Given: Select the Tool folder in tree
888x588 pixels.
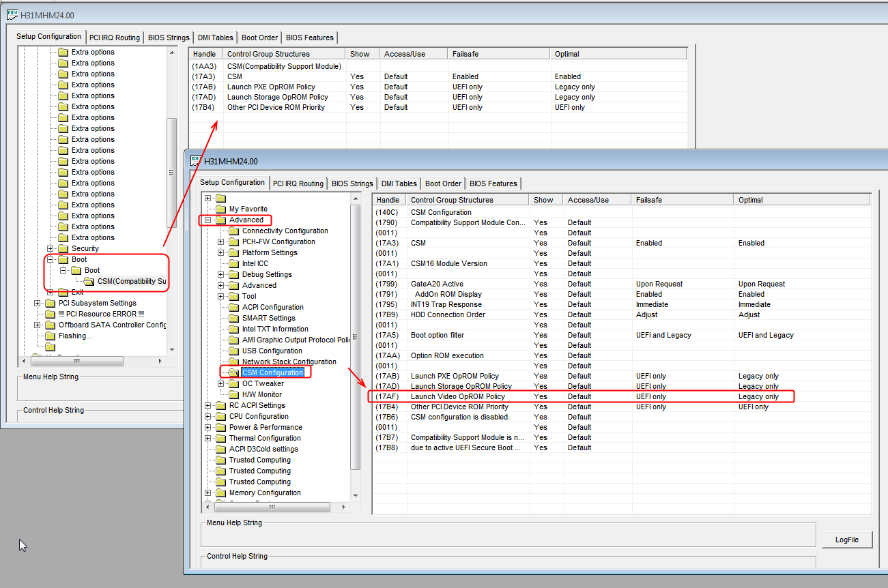Looking at the screenshot, I should coord(249,296).
